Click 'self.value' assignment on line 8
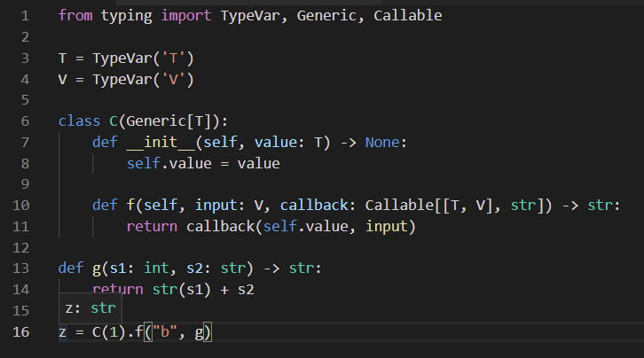644x358 pixels. click(x=169, y=163)
